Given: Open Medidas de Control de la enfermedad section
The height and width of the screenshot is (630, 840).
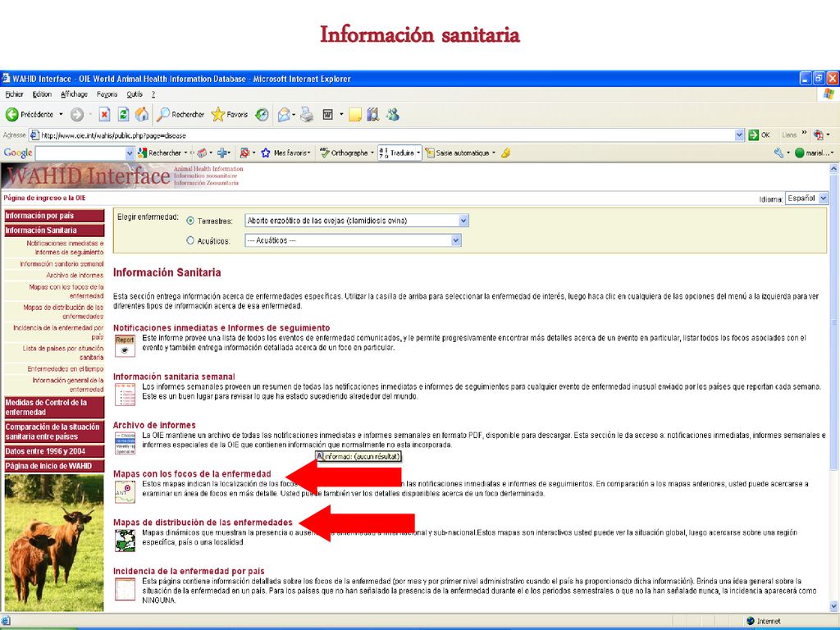Looking at the screenshot, I should pos(54,407).
